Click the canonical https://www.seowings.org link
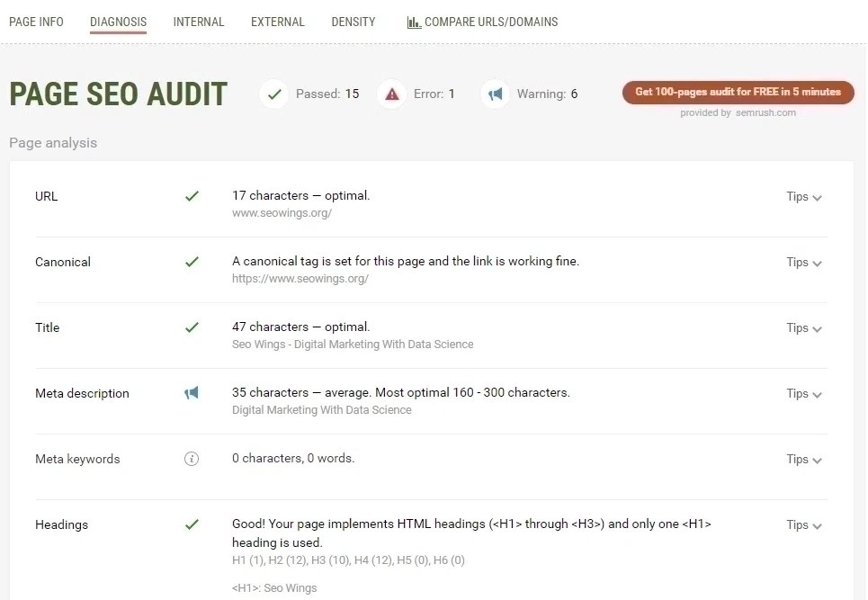 [300, 278]
